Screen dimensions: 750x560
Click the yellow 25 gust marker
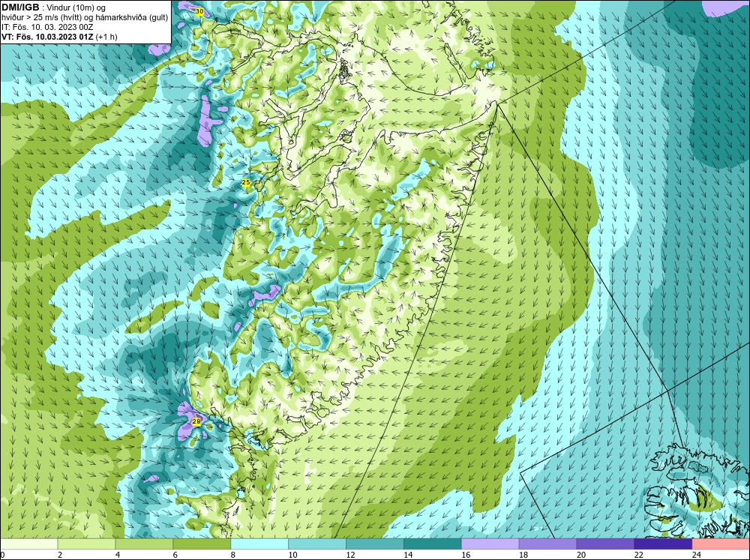(246, 182)
